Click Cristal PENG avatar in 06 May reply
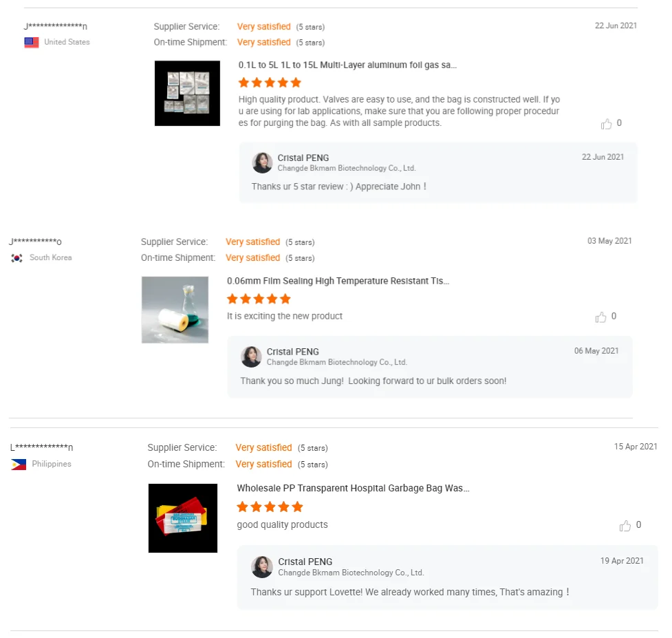672x638 pixels. tap(251, 357)
